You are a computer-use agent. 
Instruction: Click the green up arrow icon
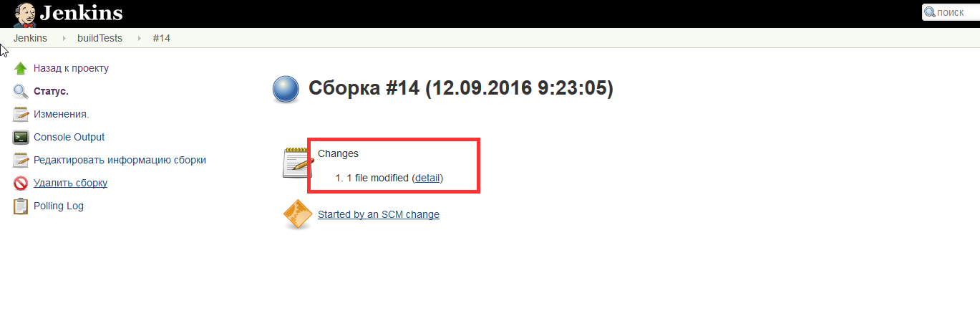[21, 69]
